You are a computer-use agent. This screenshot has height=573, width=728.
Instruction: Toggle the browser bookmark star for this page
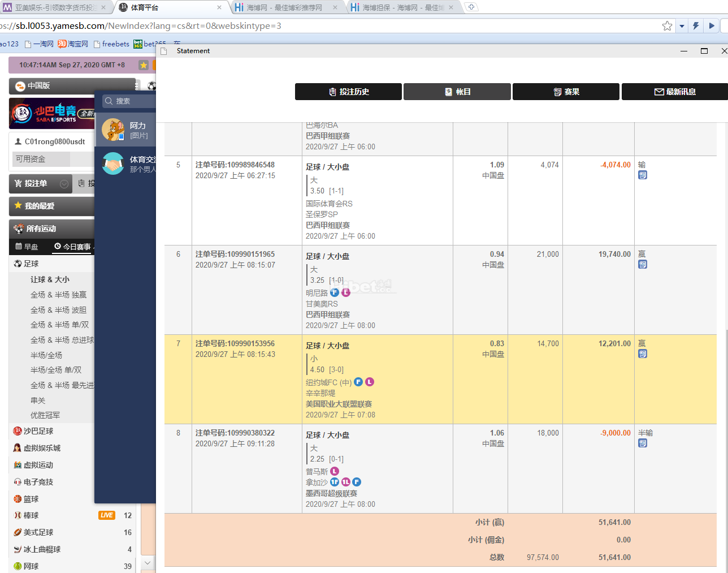[x=667, y=25]
